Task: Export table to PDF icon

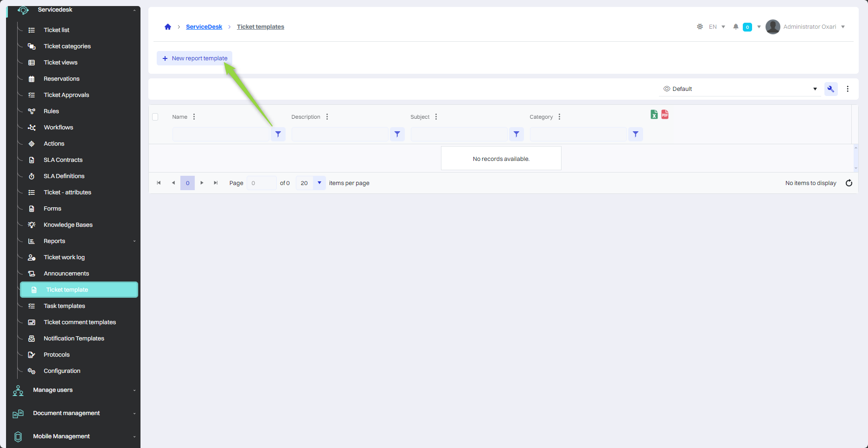Action: pyautogui.click(x=665, y=115)
